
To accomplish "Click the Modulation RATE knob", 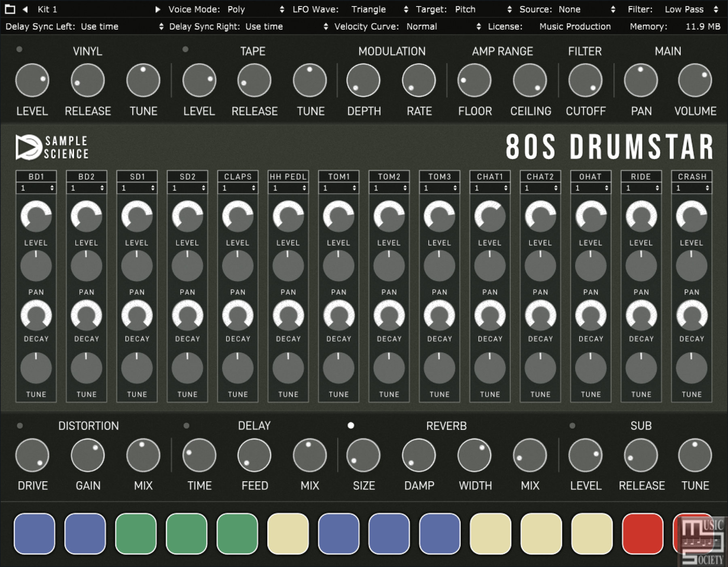I will [419, 80].
